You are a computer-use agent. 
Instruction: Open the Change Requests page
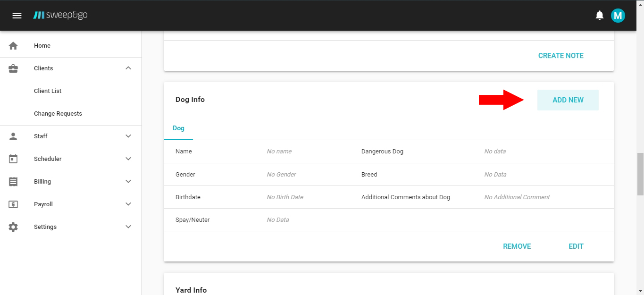tap(58, 113)
